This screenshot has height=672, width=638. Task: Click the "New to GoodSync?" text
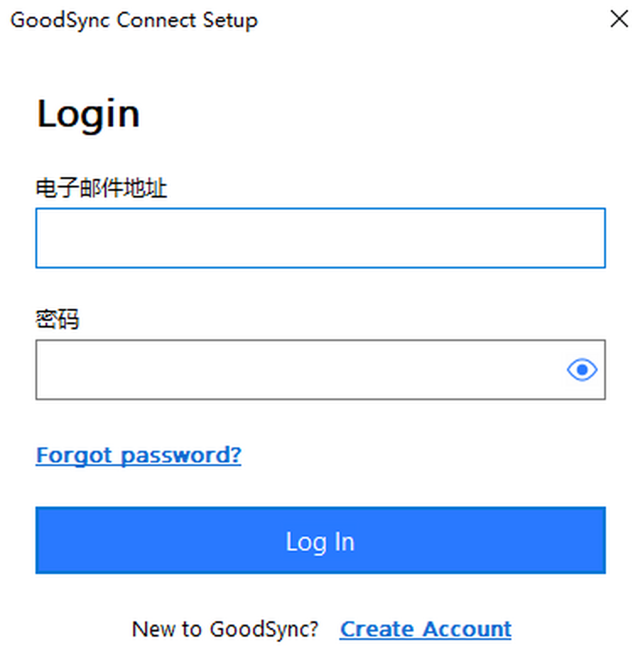click(x=225, y=629)
